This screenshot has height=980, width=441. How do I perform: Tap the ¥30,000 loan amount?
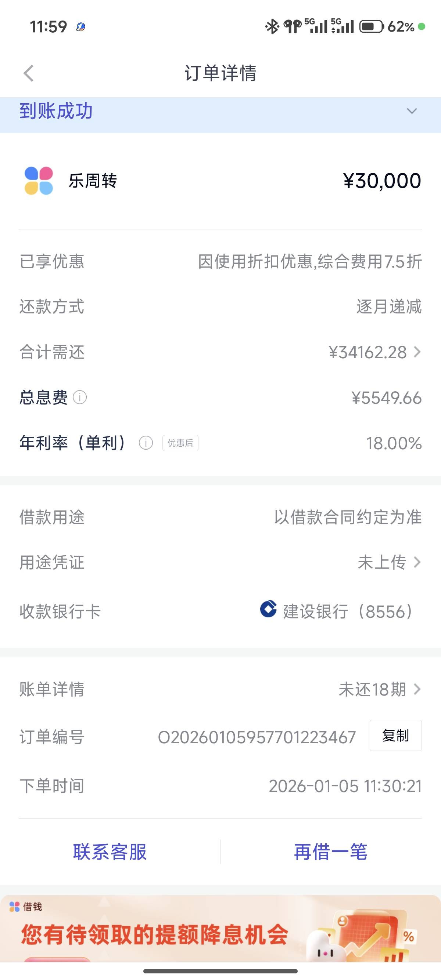(382, 181)
